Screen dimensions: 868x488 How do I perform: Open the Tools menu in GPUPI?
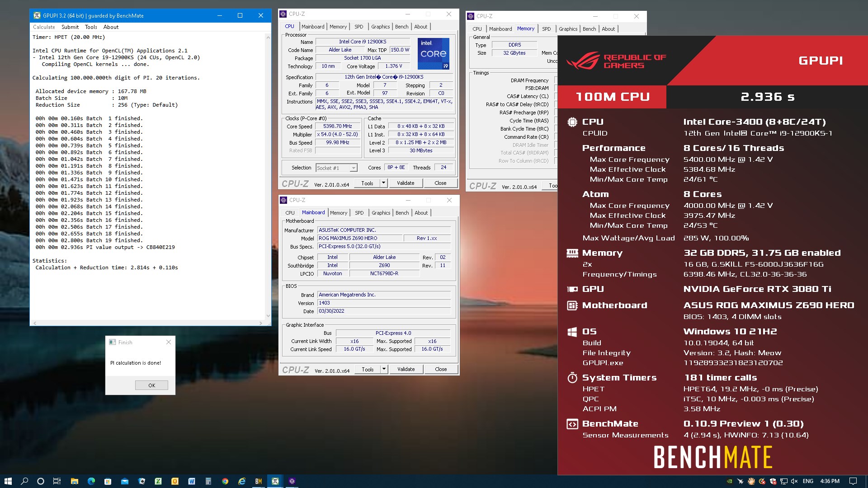tap(91, 27)
